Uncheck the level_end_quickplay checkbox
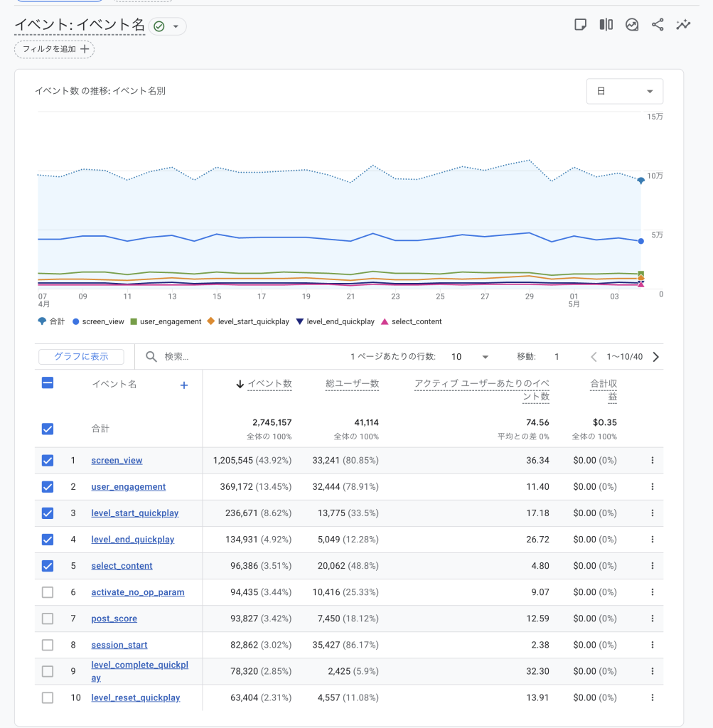The image size is (713, 728). [x=48, y=539]
